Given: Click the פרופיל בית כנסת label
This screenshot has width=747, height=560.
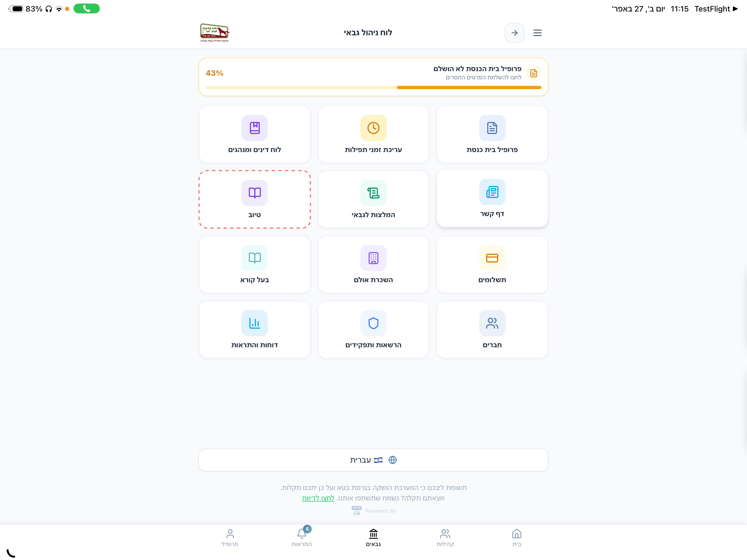Looking at the screenshot, I should (x=492, y=150).
